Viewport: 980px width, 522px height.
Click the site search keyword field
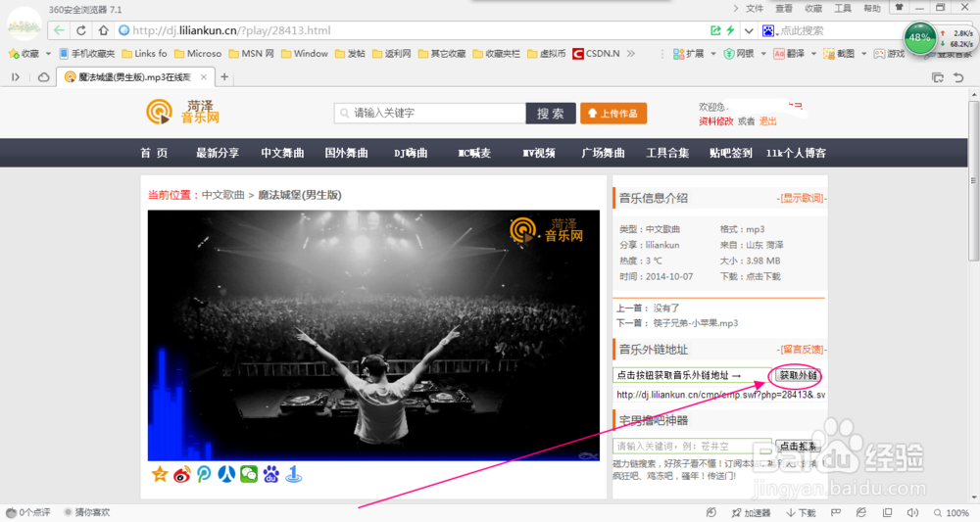(430, 113)
